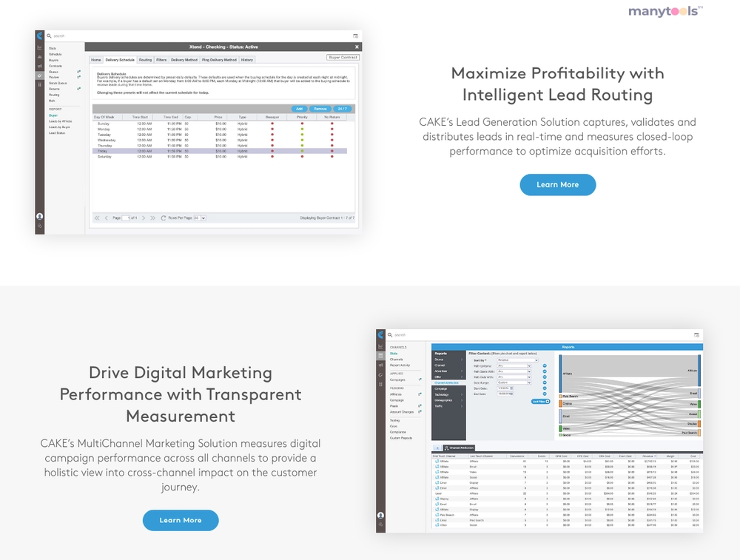740x560 pixels.
Task: Remove the End Date filter
Action: pyautogui.click(x=544, y=394)
